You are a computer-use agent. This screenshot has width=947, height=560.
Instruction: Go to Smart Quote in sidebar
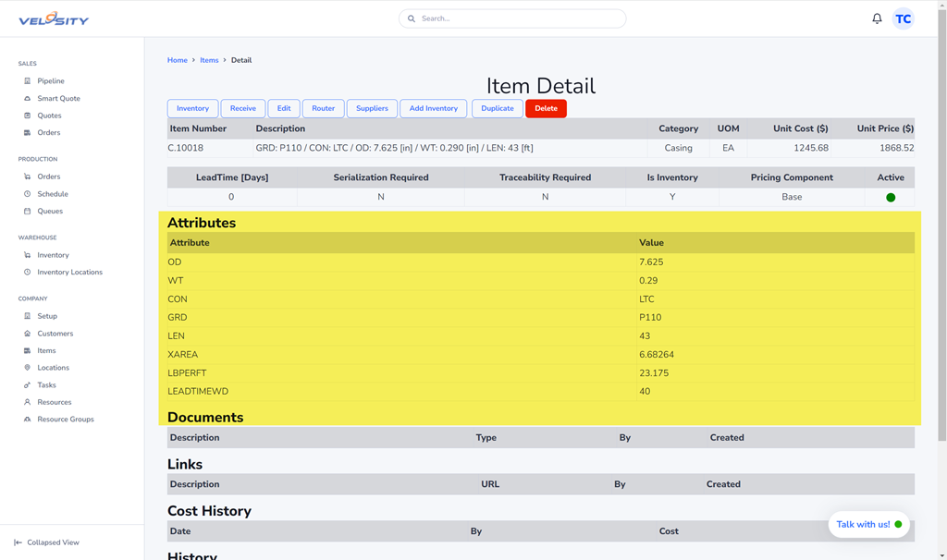click(58, 98)
